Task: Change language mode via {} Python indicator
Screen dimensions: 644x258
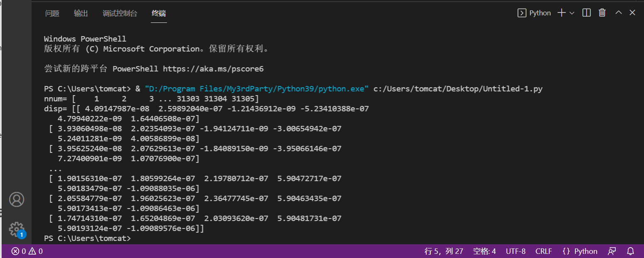Action: (580, 251)
